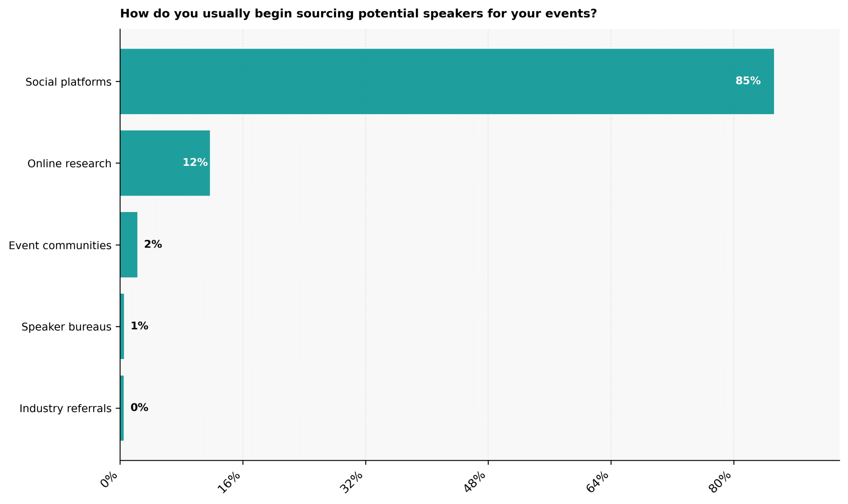The height and width of the screenshot is (504, 848).
Task: Select the Event communities bar
Action: coord(129,245)
